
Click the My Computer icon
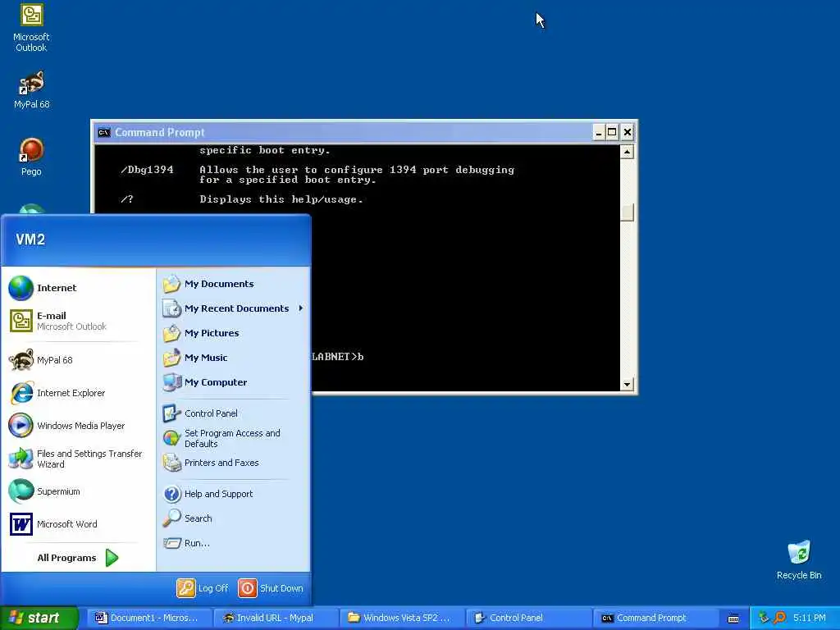tap(172, 382)
